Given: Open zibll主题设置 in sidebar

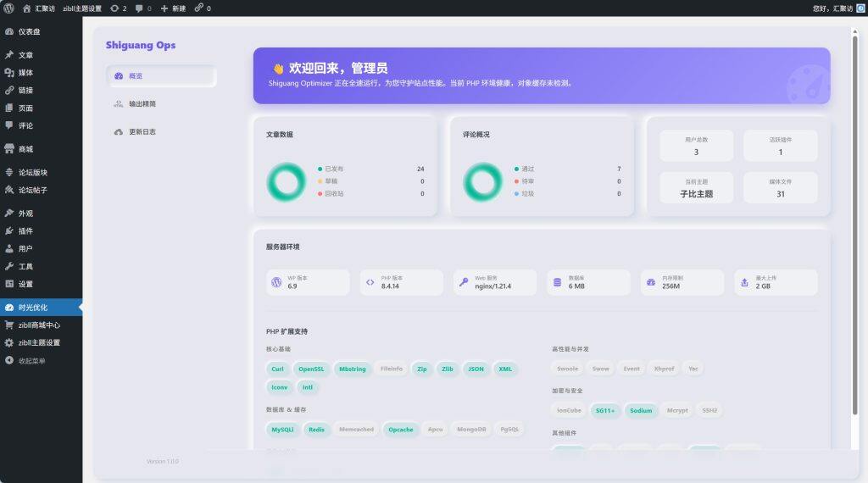Looking at the screenshot, I should (41, 342).
